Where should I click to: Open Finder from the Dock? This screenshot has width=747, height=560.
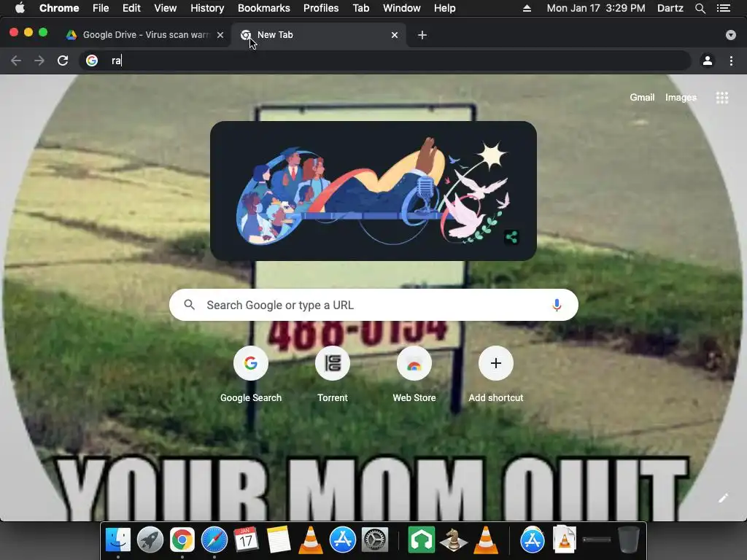(118, 540)
